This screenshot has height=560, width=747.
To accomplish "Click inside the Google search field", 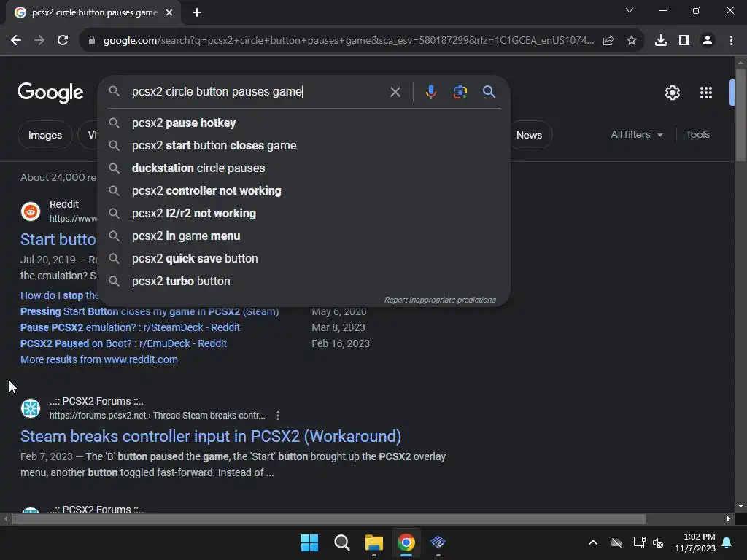I will (x=258, y=91).
